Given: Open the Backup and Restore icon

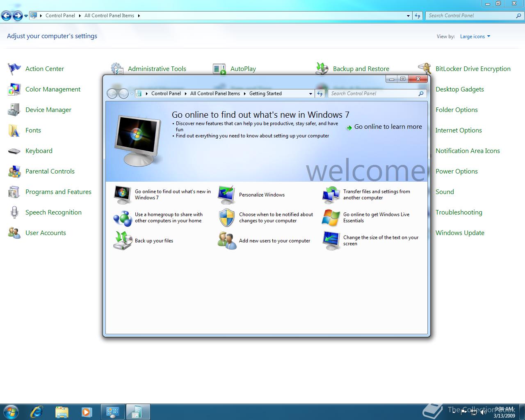Looking at the screenshot, I should click(322, 69).
